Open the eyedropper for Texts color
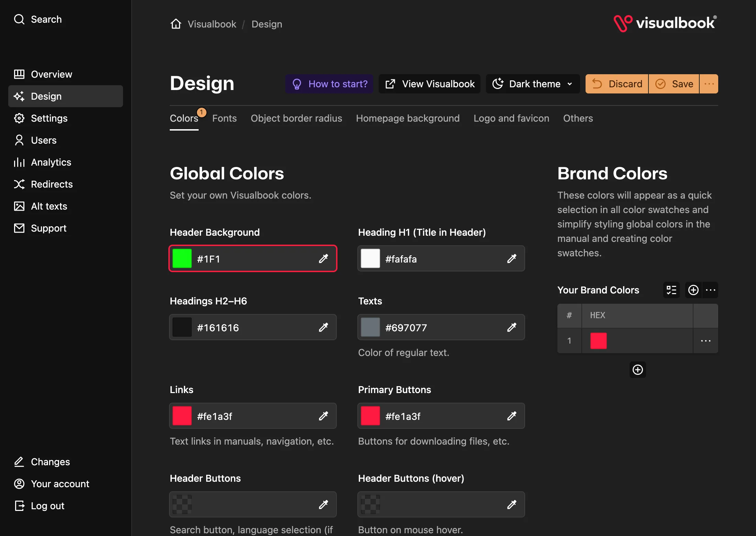Image resolution: width=756 pixels, height=536 pixels. (x=512, y=327)
